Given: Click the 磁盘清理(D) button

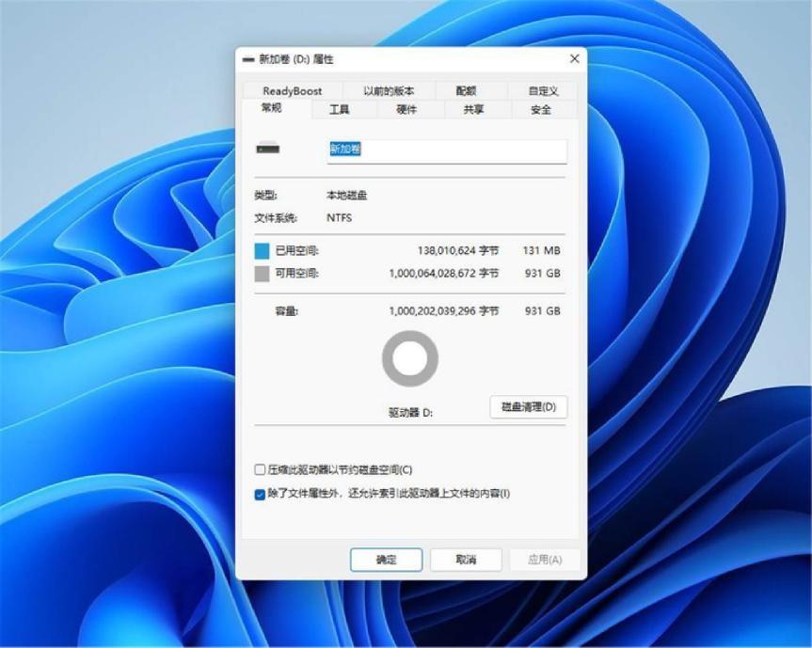Looking at the screenshot, I should point(529,407).
